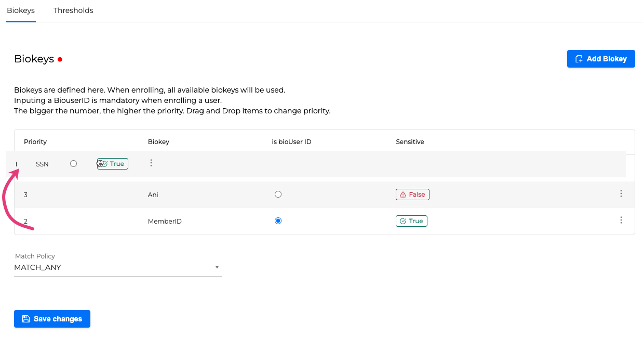Click the add icon in Add Biokey button
This screenshot has width=644, height=337.
coord(579,59)
